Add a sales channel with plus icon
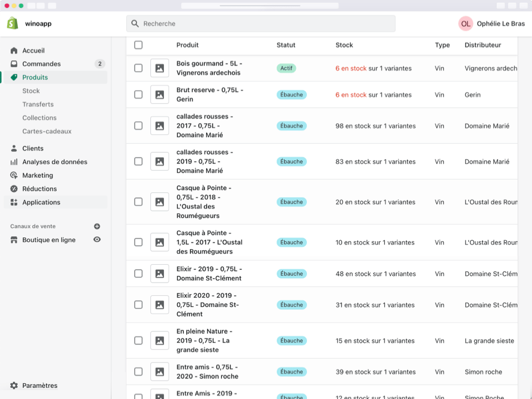 click(x=97, y=226)
